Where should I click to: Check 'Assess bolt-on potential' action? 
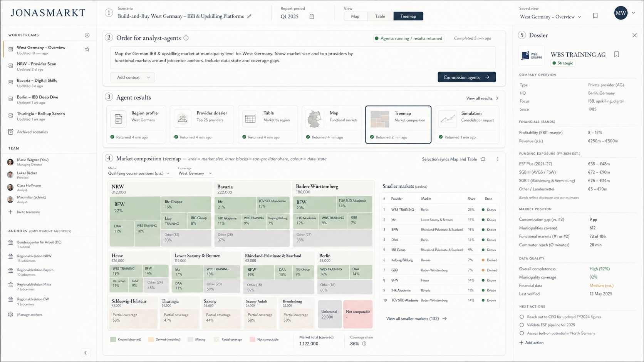point(522,333)
